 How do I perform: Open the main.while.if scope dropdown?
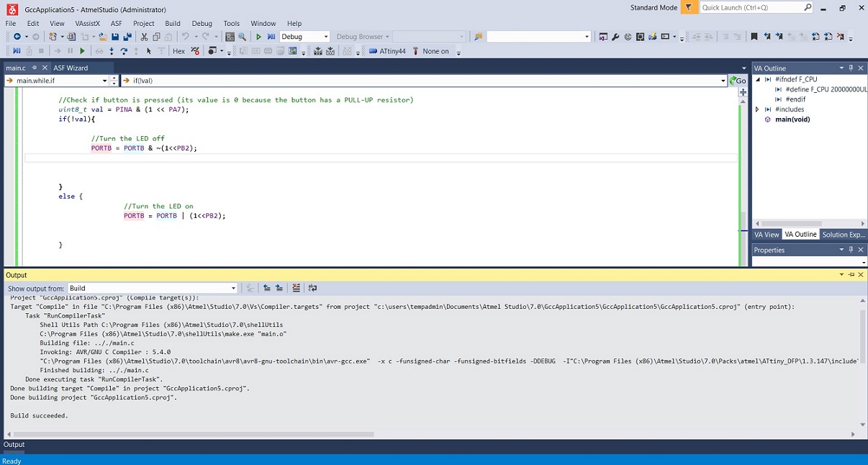point(105,81)
